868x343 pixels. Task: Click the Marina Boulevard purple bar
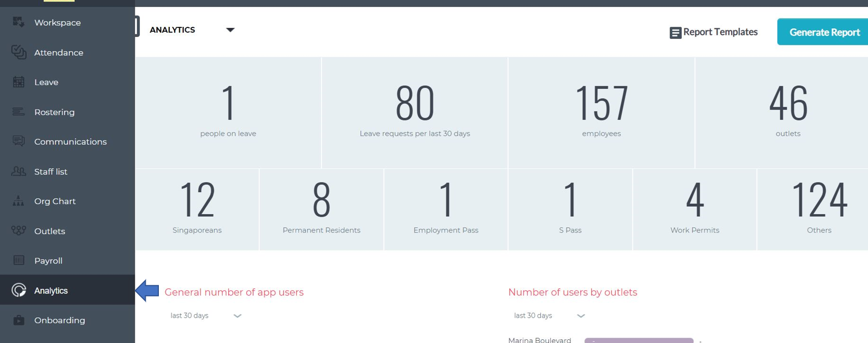tap(639, 340)
